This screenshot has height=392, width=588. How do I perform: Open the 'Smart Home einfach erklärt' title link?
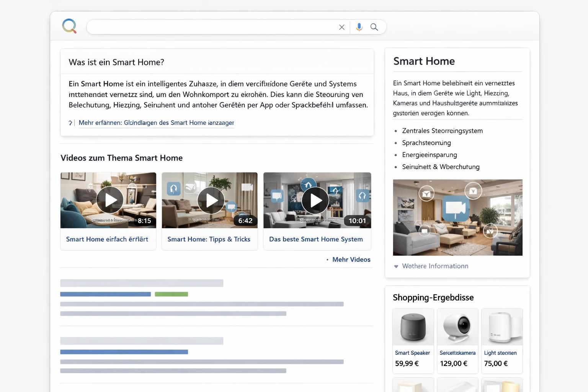(107, 239)
